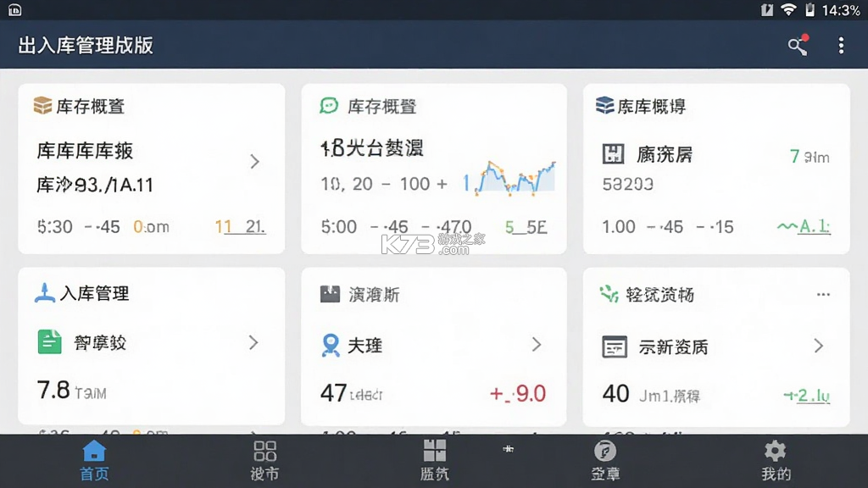The image size is (868, 488).
Task: Click the red +_9.0 value
Action: click(x=518, y=393)
